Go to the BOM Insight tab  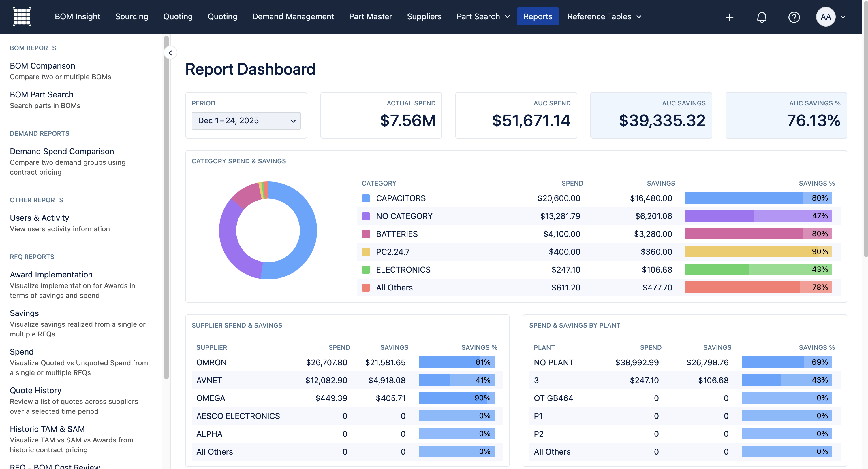pyautogui.click(x=78, y=16)
